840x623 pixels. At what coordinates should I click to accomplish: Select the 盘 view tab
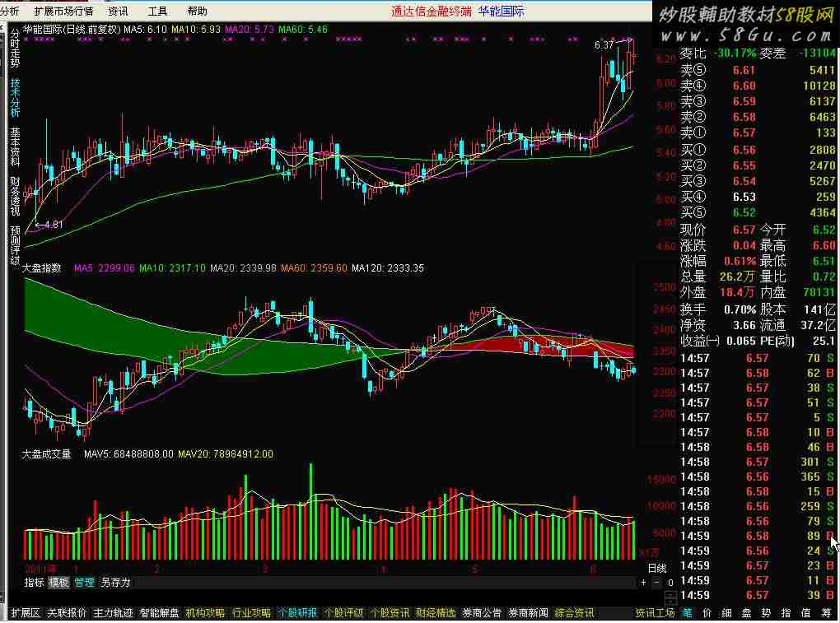pos(746,613)
